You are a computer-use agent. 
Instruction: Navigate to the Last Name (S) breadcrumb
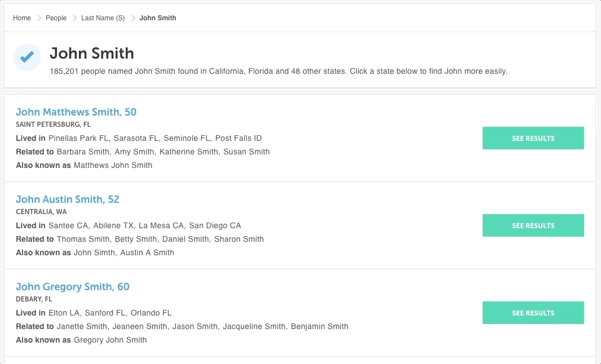[103, 18]
